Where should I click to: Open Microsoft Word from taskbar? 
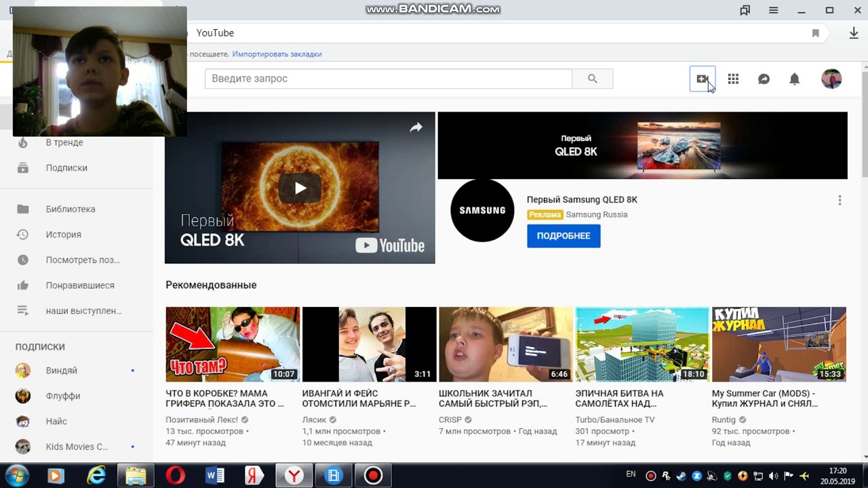tap(215, 476)
